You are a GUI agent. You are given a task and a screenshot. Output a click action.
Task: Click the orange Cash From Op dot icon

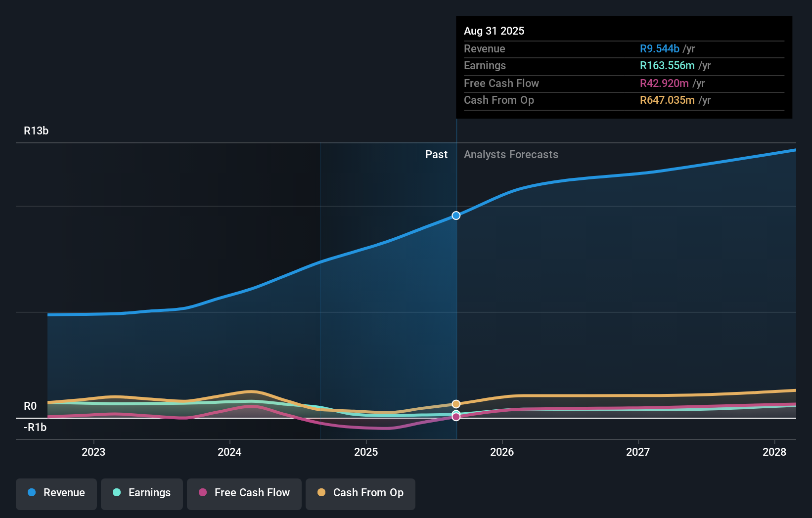[321, 493]
